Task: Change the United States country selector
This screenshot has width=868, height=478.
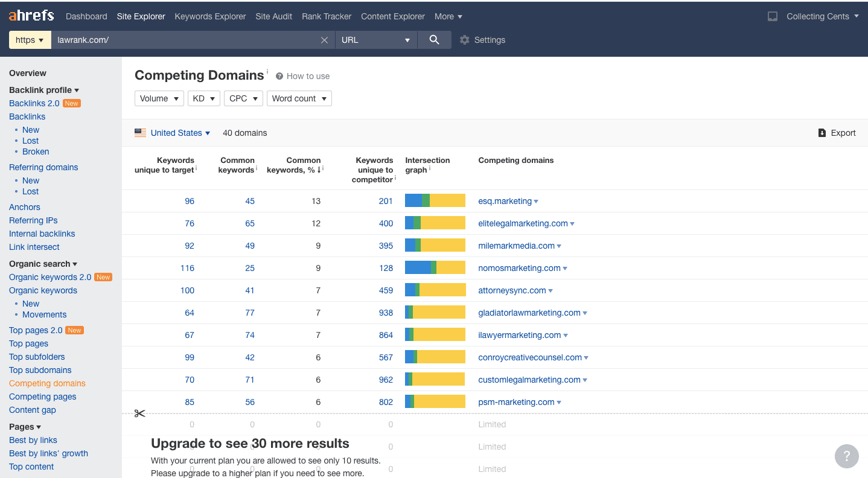Action: [x=180, y=133]
